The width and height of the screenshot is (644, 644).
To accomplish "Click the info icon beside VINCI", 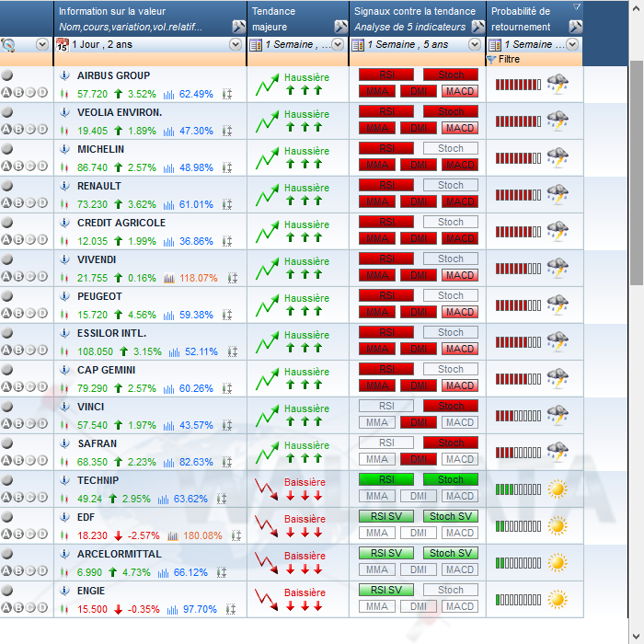I will click(x=64, y=407).
